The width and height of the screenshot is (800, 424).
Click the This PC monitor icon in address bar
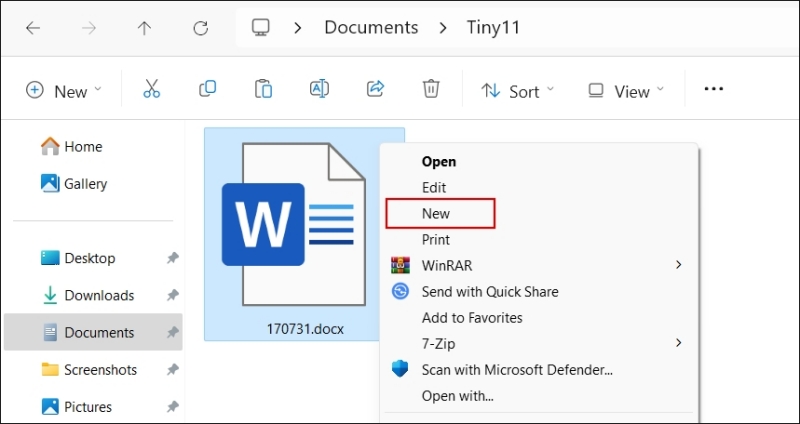point(260,28)
